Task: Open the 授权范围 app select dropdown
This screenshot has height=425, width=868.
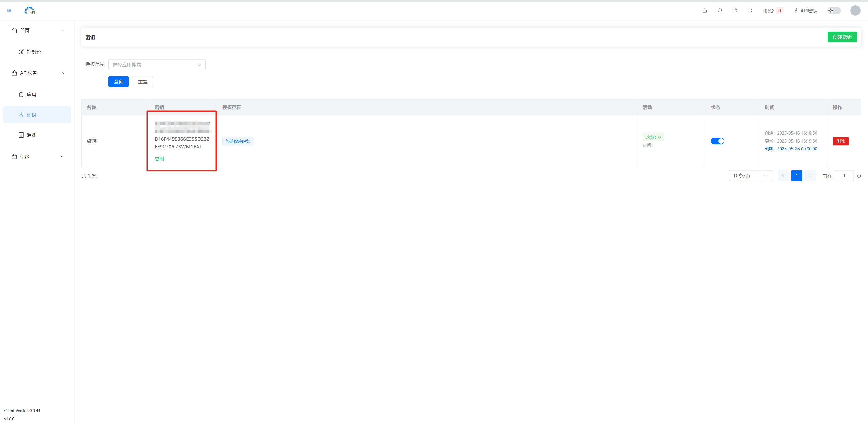Action: point(157,65)
